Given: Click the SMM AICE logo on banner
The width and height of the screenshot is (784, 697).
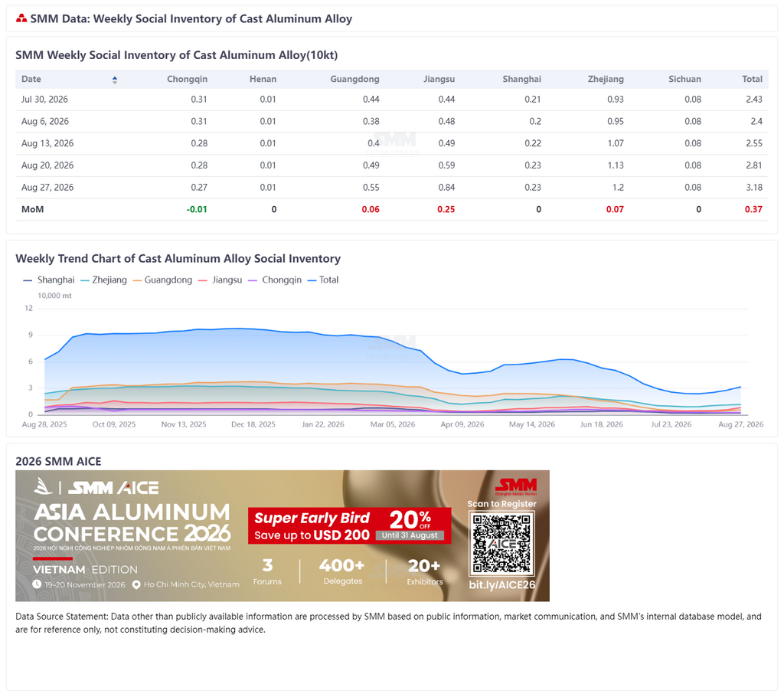Looking at the screenshot, I should pyautogui.click(x=96, y=487).
